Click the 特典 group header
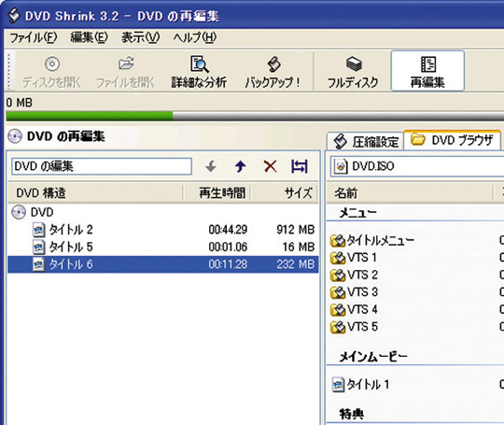Image resolution: width=504 pixels, height=425 pixels. pos(352,414)
